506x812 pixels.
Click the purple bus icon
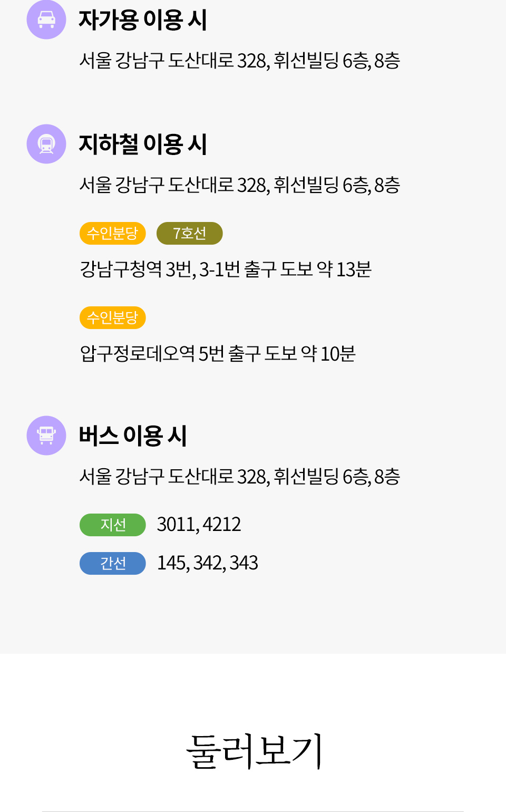46,436
